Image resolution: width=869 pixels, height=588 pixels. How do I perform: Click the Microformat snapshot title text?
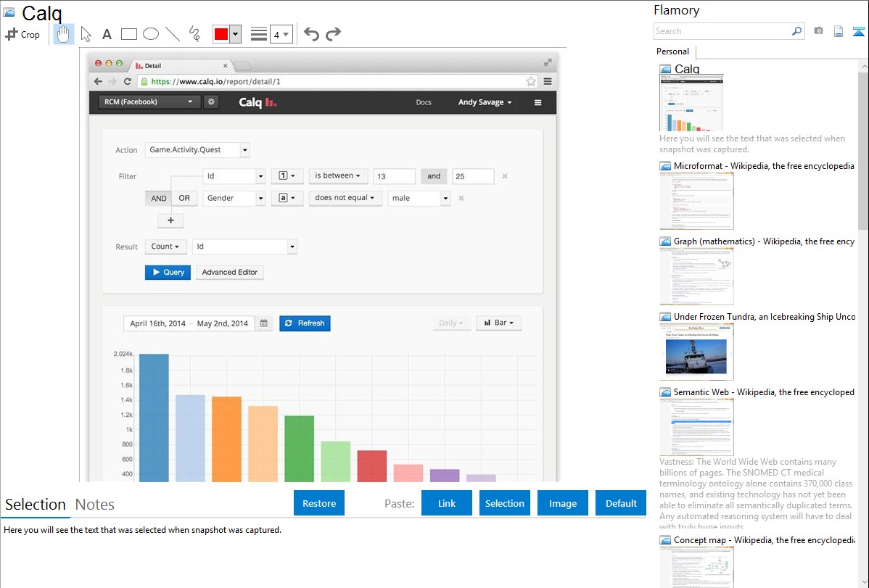pyautogui.click(x=764, y=166)
